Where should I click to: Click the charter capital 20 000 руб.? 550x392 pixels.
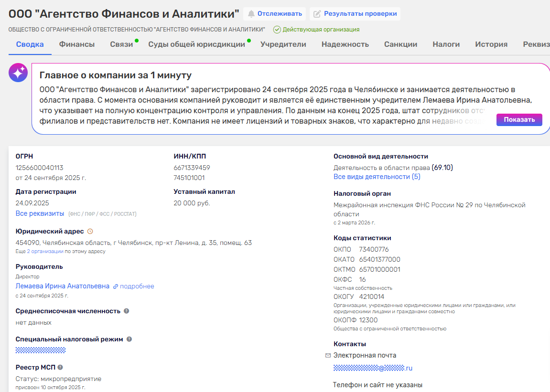tap(192, 203)
